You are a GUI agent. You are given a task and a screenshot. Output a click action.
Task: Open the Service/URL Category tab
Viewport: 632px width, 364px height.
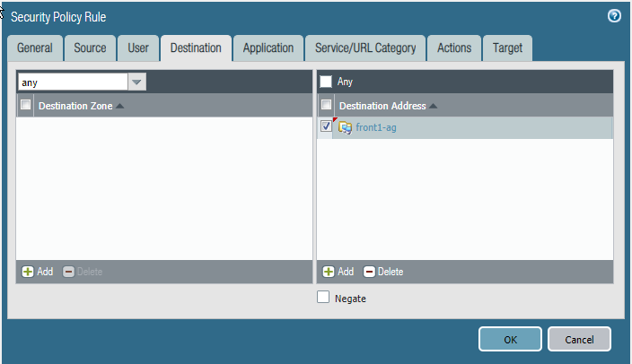[365, 48]
